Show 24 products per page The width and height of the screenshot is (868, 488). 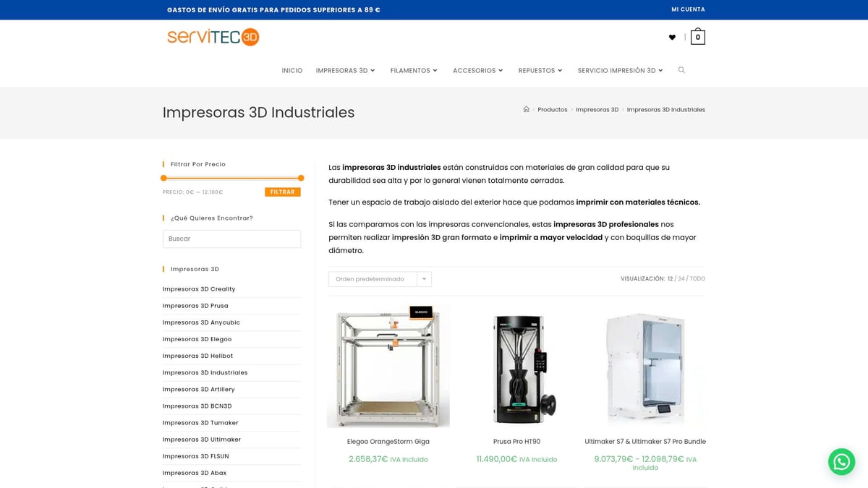pyautogui.click(x=681, y=279)
